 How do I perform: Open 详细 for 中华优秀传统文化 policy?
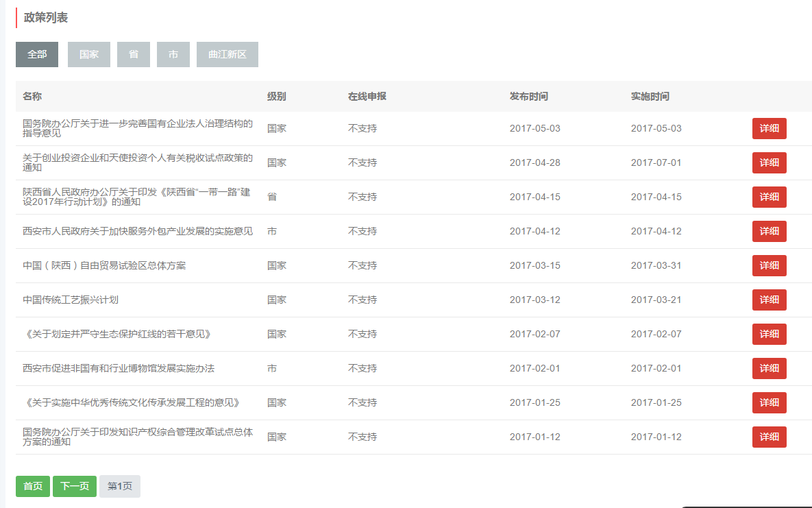(769, 402)
